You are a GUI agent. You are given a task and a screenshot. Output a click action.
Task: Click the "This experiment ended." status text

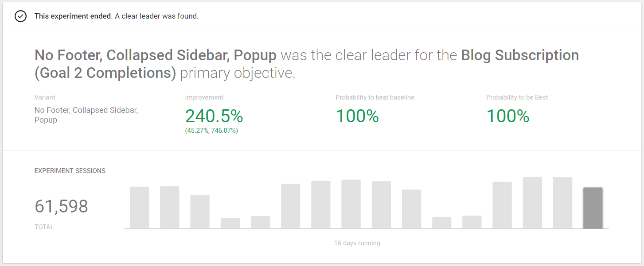tap(74, 16)
